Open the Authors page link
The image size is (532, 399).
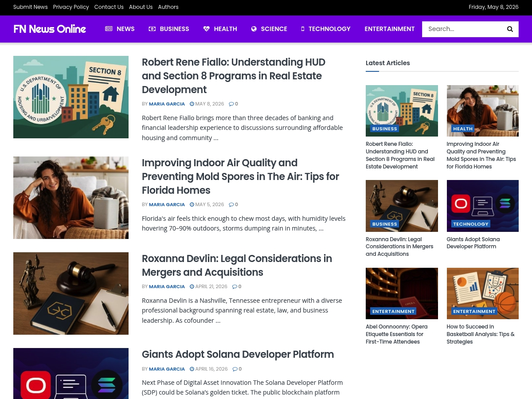(168, 7)
